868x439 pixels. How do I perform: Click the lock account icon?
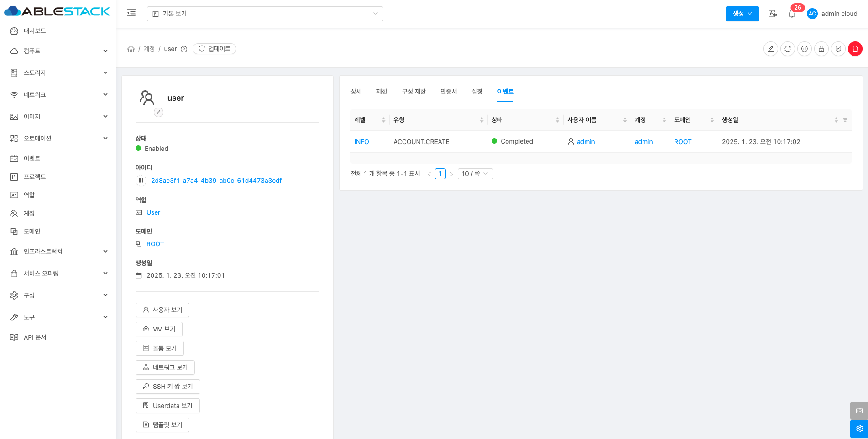[821, 49]
